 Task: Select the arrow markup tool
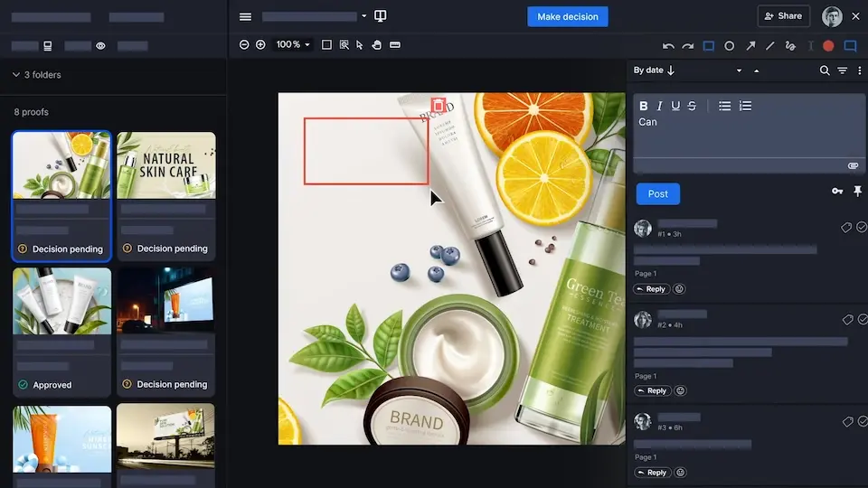coord(750,45)
